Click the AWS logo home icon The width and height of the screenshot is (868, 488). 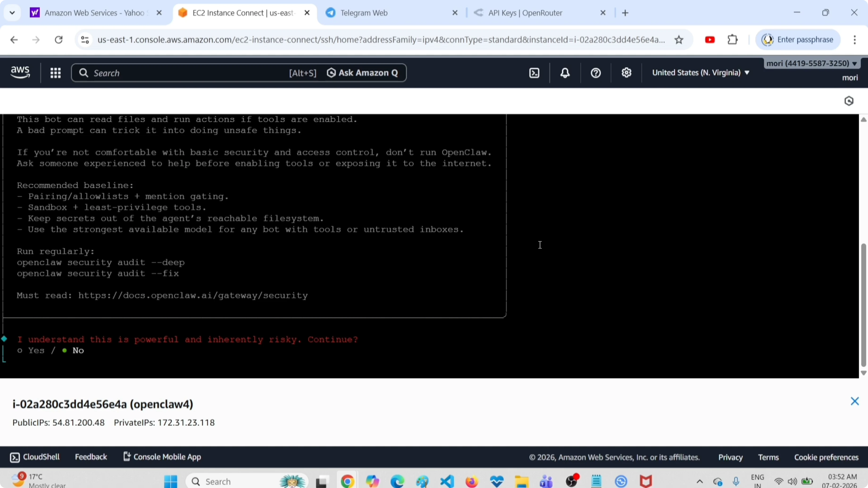(20, 72)
